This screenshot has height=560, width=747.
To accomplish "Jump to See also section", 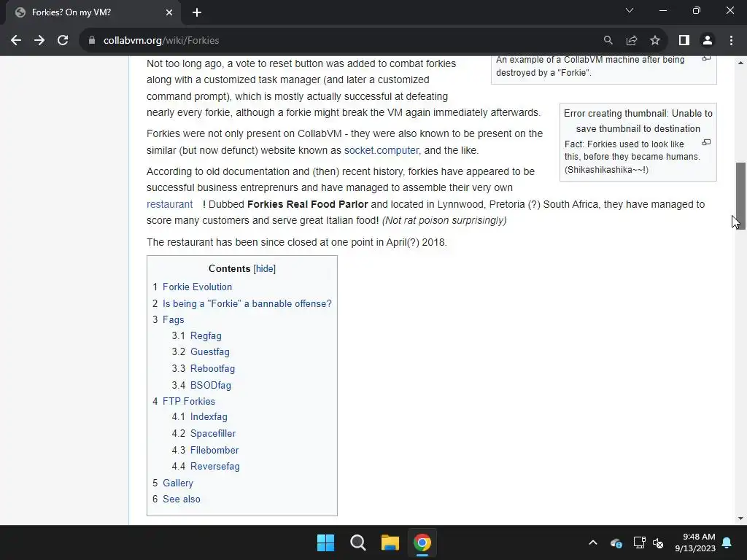I will click(x=182, y=499).
